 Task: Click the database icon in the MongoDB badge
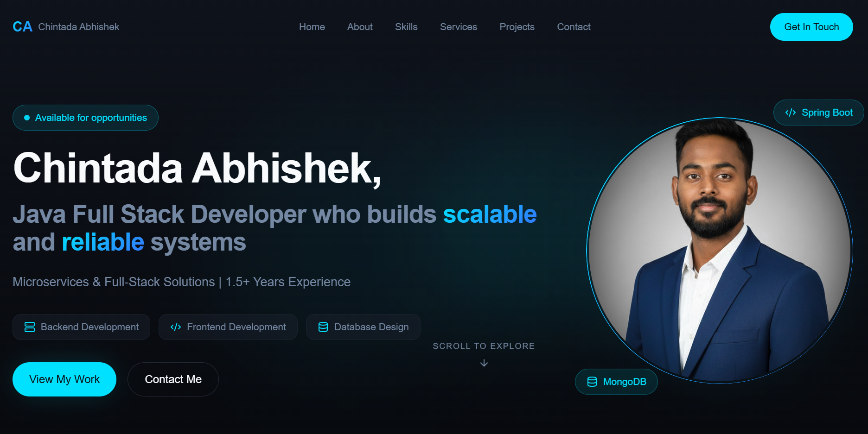pos(592,382)
